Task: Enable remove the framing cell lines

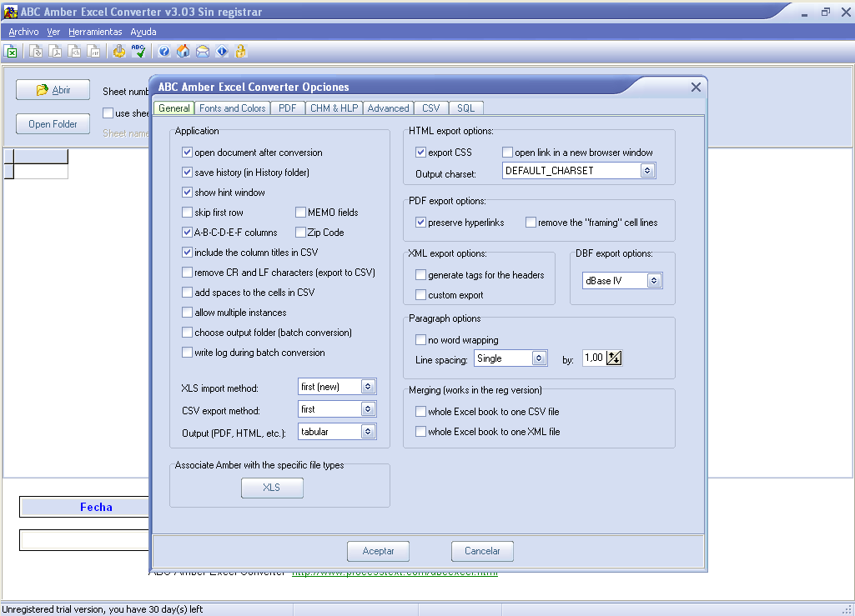Action: click(531, 223)
